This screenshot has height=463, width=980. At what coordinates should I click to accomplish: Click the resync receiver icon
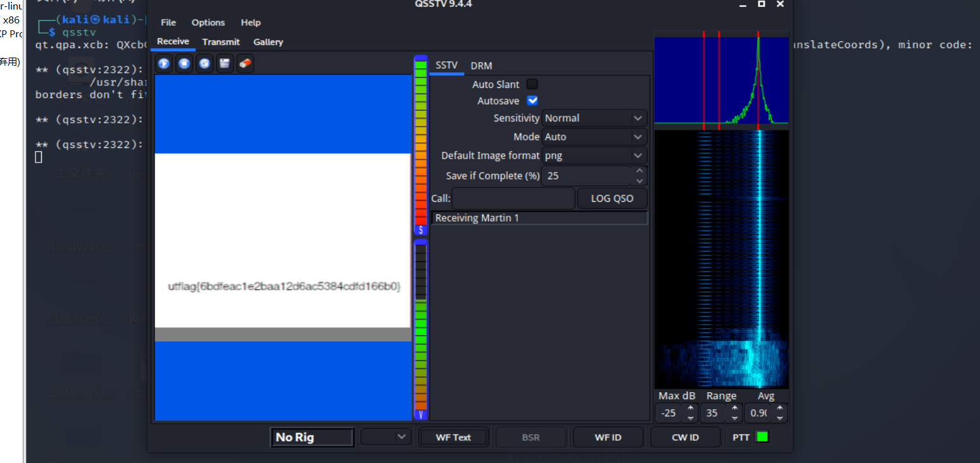pyautogui.click(x=204, y=63)
